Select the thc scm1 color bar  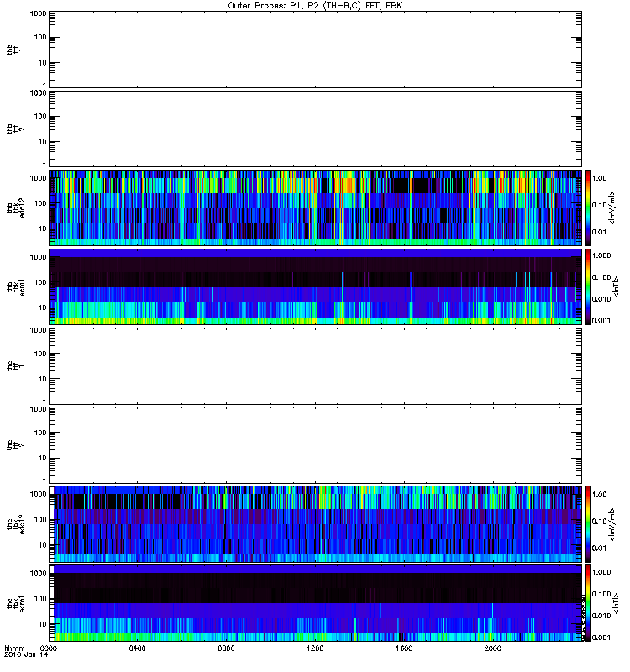click(x=588, y=603)
